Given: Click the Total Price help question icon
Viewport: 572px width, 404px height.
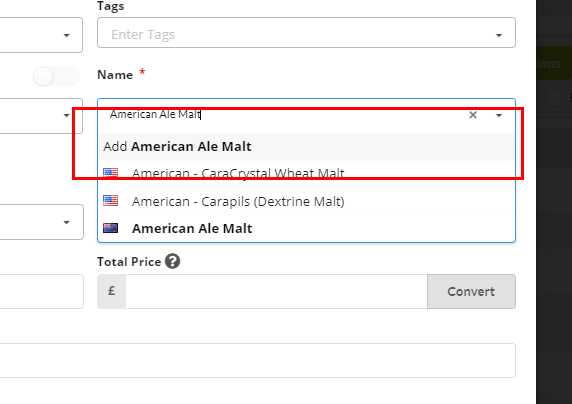Looking at the screenshot, I should 173,261.
